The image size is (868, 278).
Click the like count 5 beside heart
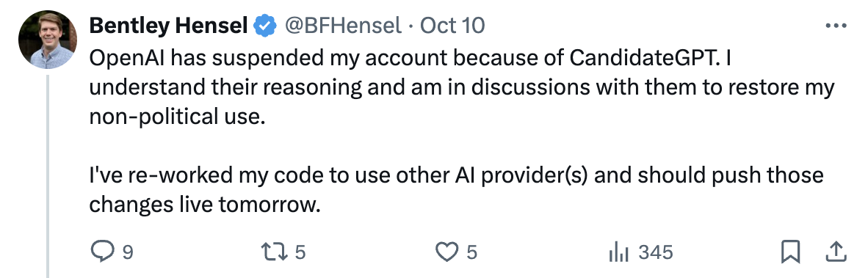[x=471, y=252]
